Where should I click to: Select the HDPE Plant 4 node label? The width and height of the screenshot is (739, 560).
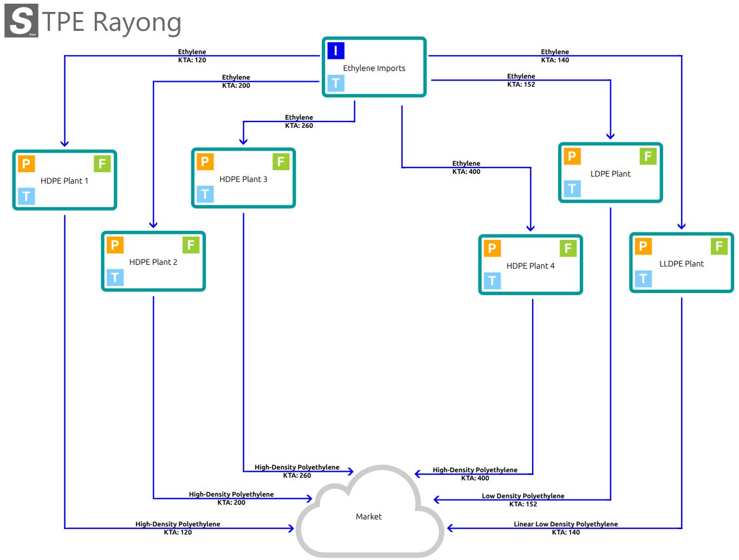(x=530, y=266)
